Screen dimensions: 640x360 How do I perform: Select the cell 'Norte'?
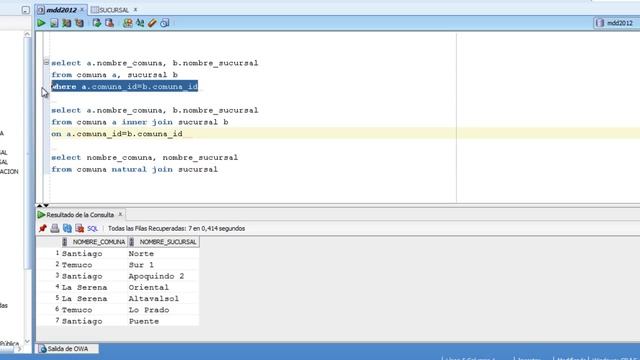(x=141, y=254)
